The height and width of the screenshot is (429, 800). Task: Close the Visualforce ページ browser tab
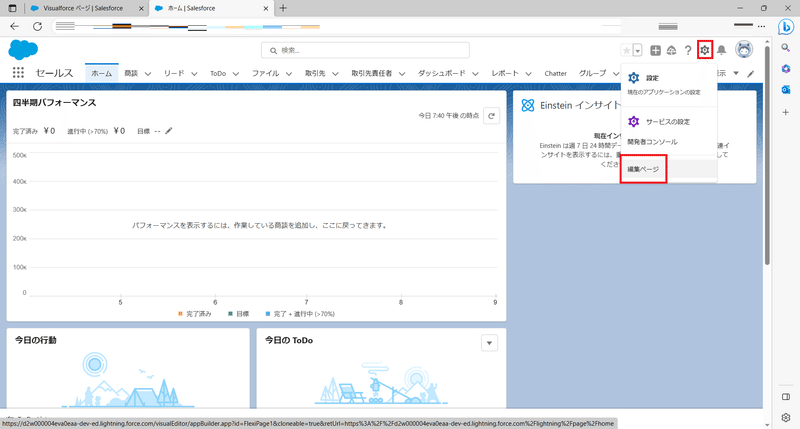coord(141,8)
